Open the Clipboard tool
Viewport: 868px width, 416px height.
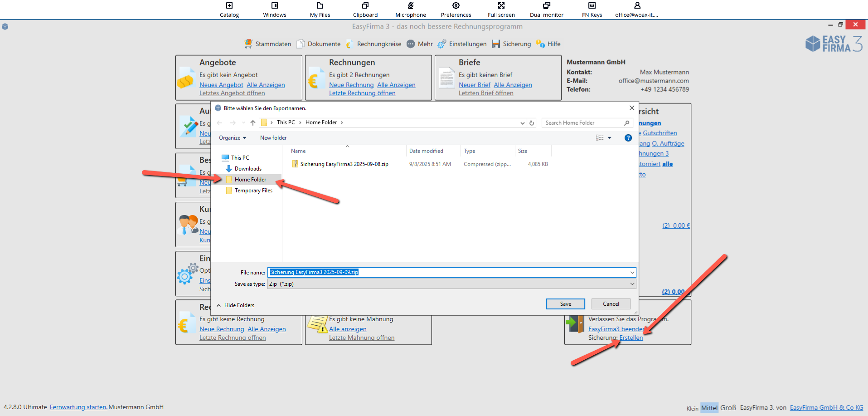[365, 6]
